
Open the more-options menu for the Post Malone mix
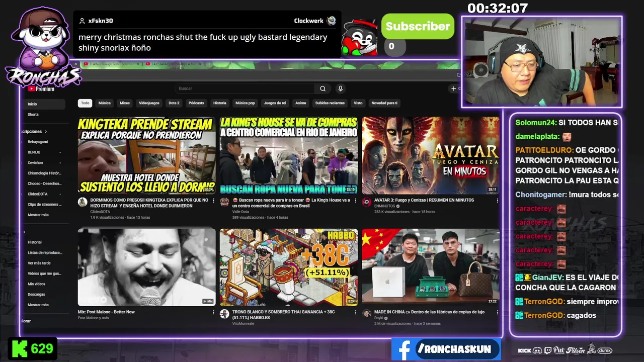tap(213, 312)
